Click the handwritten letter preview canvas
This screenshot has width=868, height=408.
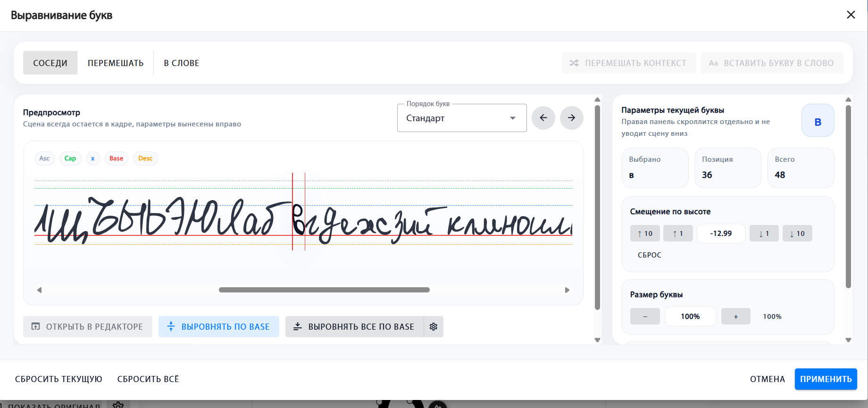303,212
